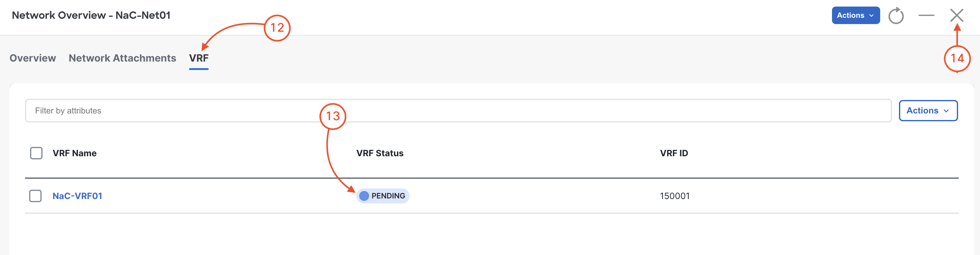Viewport: 980px width, 255px height.
Task: Sort by VRF Name column header
Action: [74, 153]
